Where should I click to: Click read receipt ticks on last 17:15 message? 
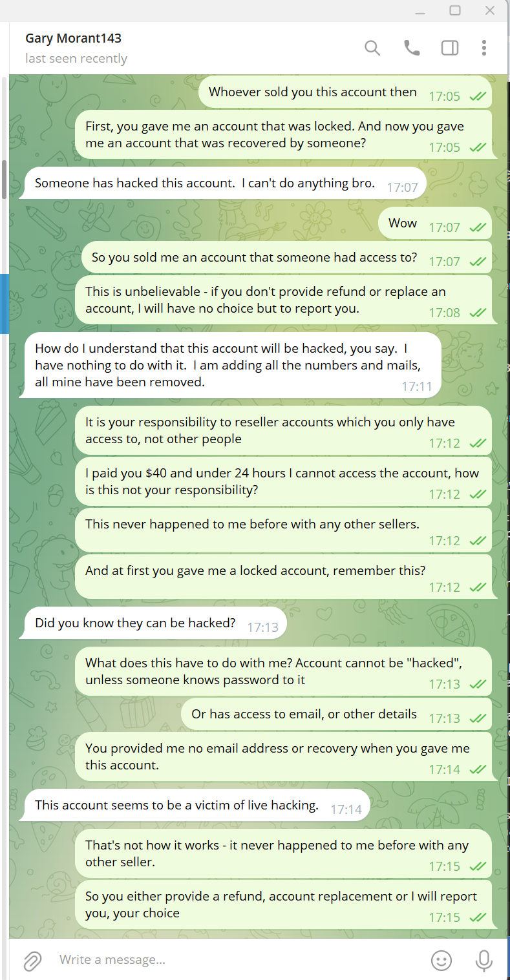pyautogui.click(x=478, y=917)
